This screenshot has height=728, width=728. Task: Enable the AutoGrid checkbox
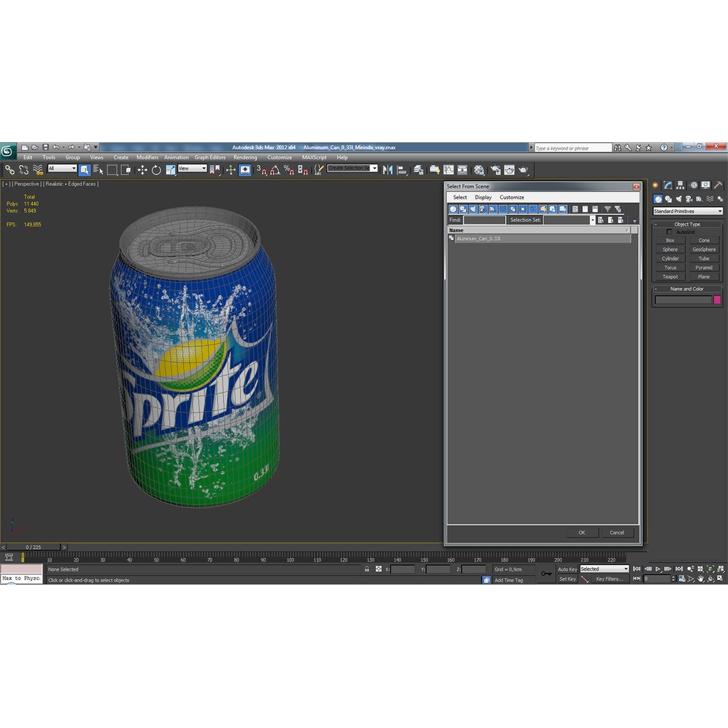(669, 232)
